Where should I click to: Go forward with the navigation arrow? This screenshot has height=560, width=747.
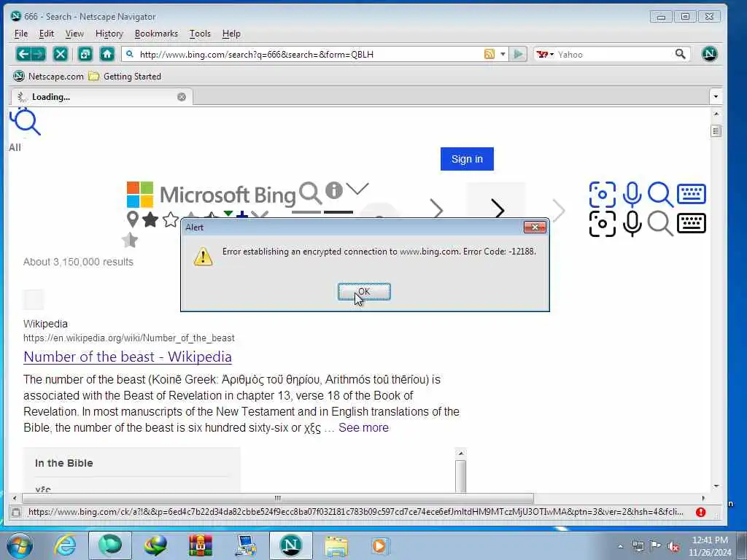pos(39,54)
